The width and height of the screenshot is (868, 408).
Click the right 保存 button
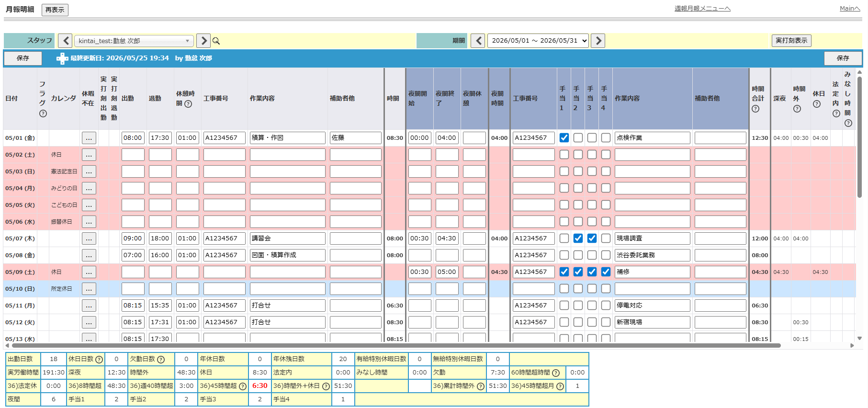(843, 58)
